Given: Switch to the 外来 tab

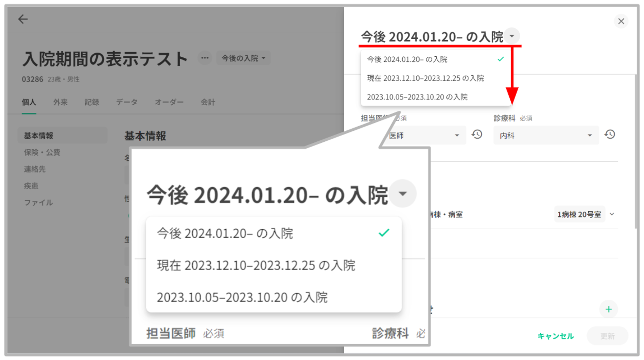Looking at the screenshot, I should [x=60, y=102].
